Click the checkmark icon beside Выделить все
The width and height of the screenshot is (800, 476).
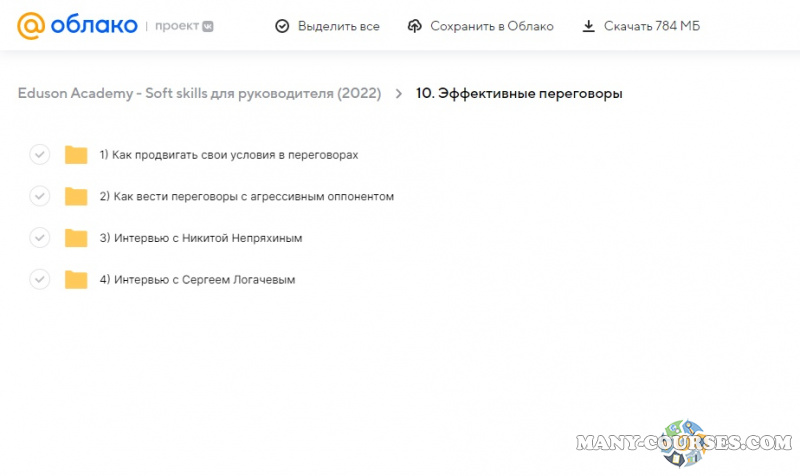tap(282, 26)
